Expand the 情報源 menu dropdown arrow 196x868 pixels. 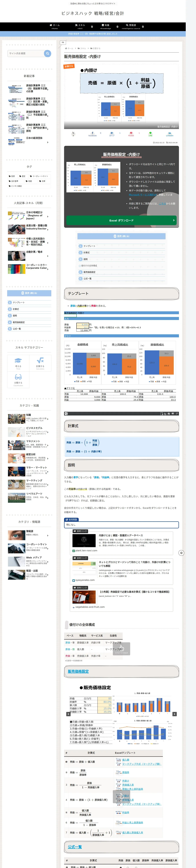(143, 27)
